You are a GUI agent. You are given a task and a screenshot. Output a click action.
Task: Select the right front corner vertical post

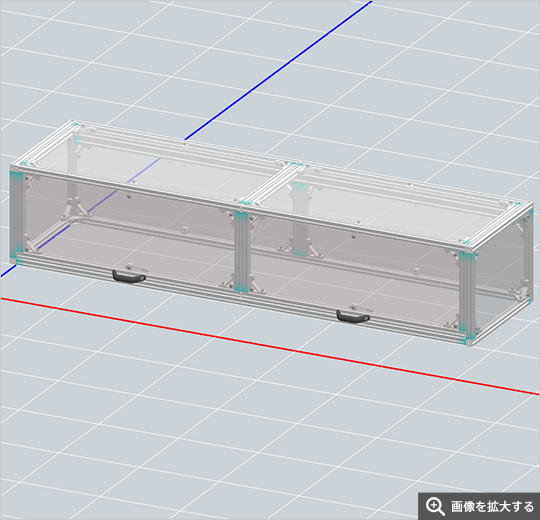467,297
